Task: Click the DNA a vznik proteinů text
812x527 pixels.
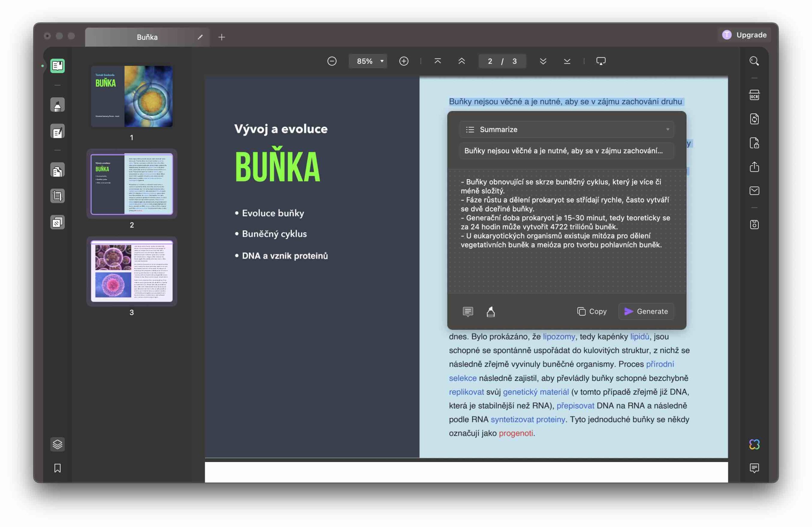Action: click(285, 256)
